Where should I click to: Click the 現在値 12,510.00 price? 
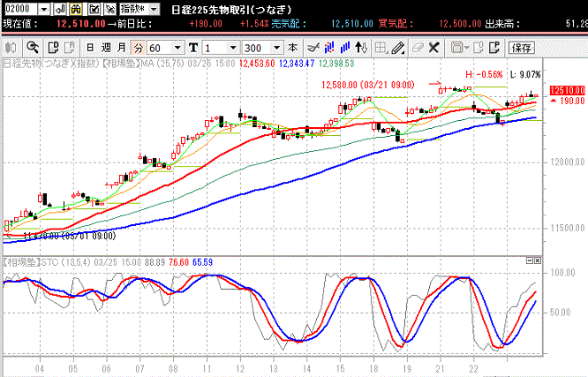point(81,24)
